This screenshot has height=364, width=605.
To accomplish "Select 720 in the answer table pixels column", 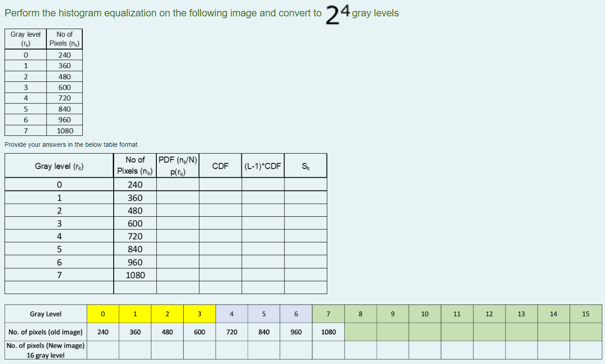I will coord(135,236).
